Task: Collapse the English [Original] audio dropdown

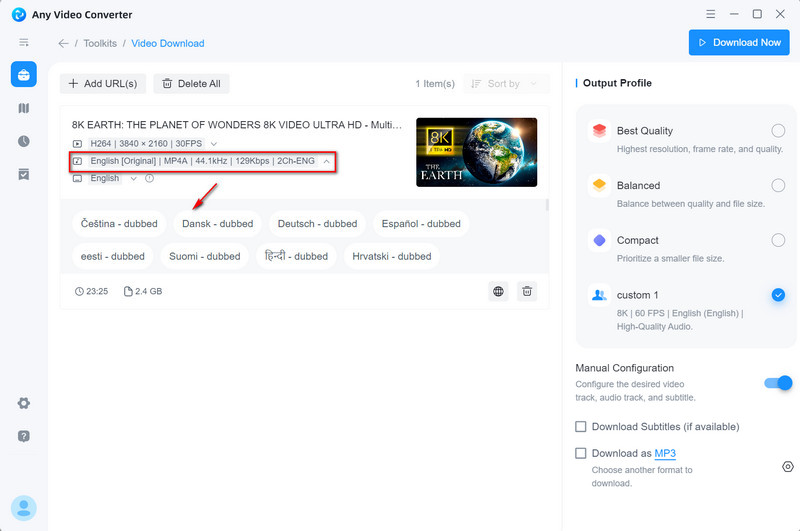Action: tap(327, 161)
